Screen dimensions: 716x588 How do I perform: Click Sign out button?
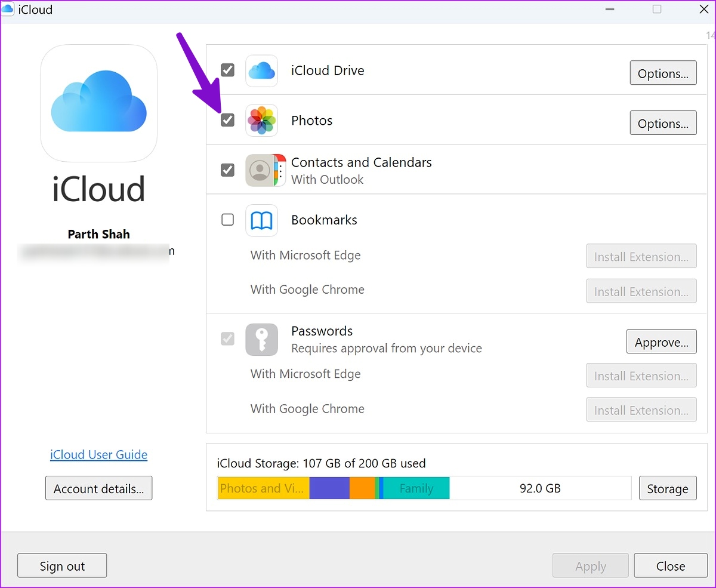pyautogui.click(x=62, y=565)
